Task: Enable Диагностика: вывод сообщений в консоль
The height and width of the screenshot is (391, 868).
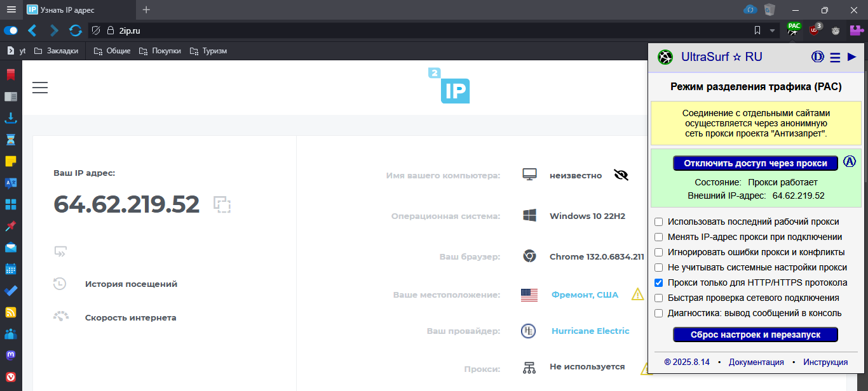Action: [x=659, y=313]
